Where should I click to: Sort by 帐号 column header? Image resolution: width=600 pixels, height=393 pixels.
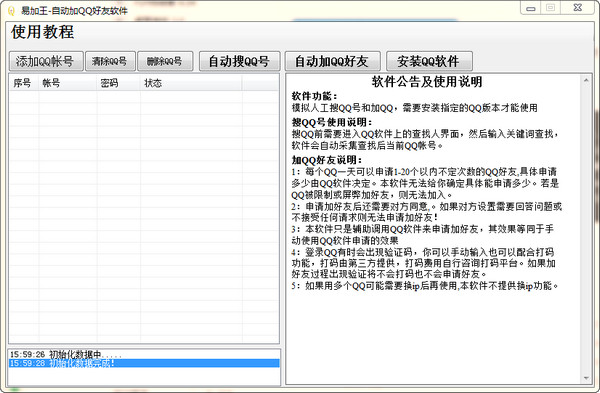tap(68, 83)
